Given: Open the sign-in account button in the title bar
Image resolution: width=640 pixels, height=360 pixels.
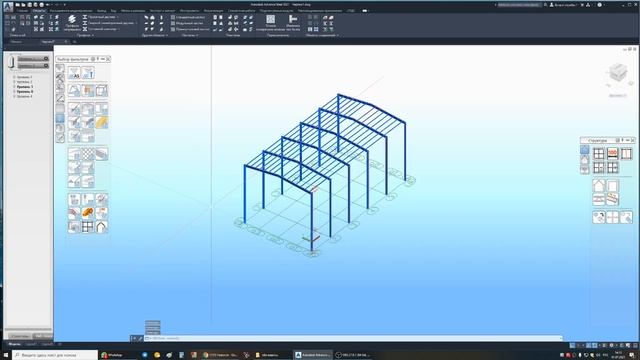Looking at the screenshot, I should click(563, 5).
